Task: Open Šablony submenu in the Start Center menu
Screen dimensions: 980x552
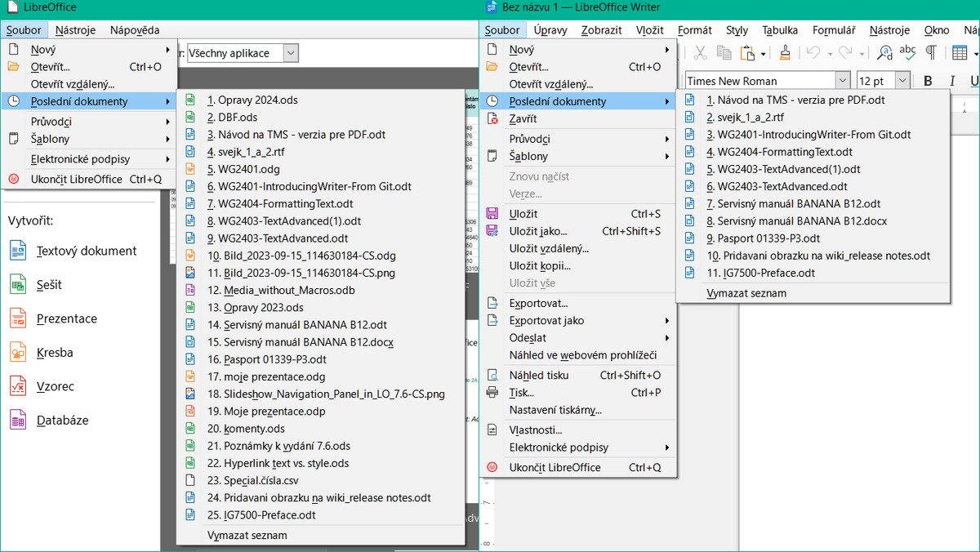Action: [50, 139]
